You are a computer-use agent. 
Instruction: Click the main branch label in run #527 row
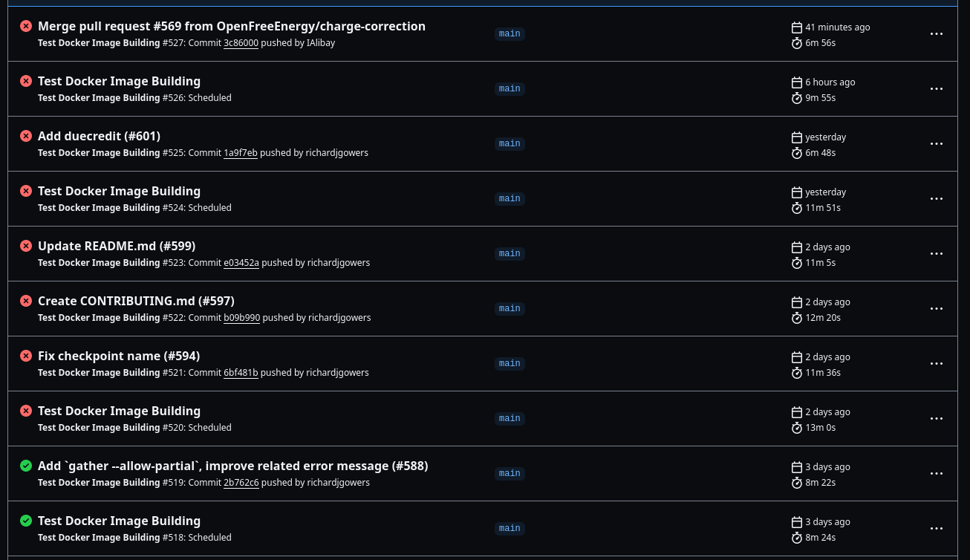510,34
